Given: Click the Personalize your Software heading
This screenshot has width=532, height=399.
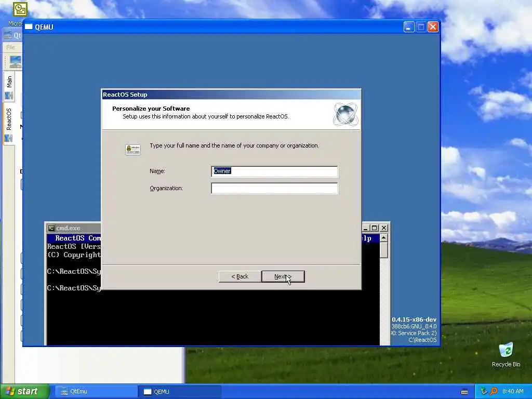Looking at the screenshot, I should (x=151, y=109).
